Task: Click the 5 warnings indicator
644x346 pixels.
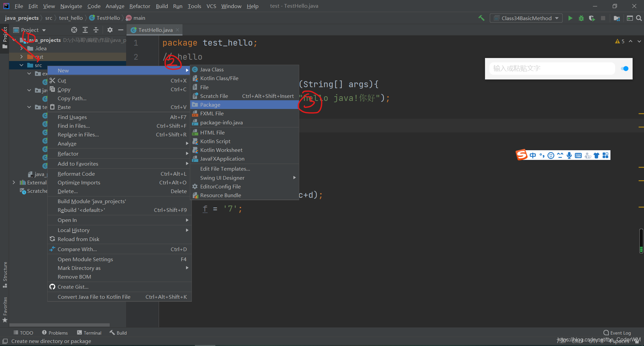Action: (620, 41)
